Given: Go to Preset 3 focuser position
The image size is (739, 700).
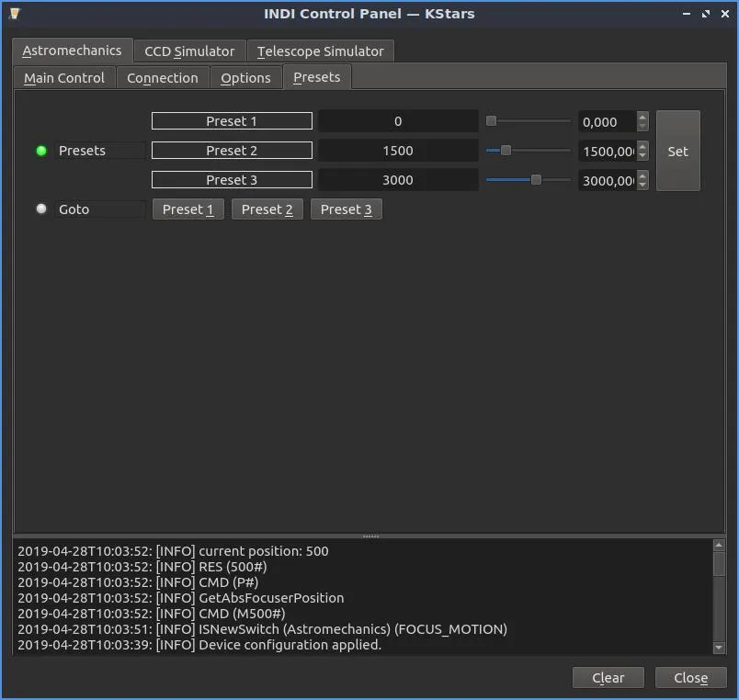Looking at the screenshot, I should tap(347, 209).
